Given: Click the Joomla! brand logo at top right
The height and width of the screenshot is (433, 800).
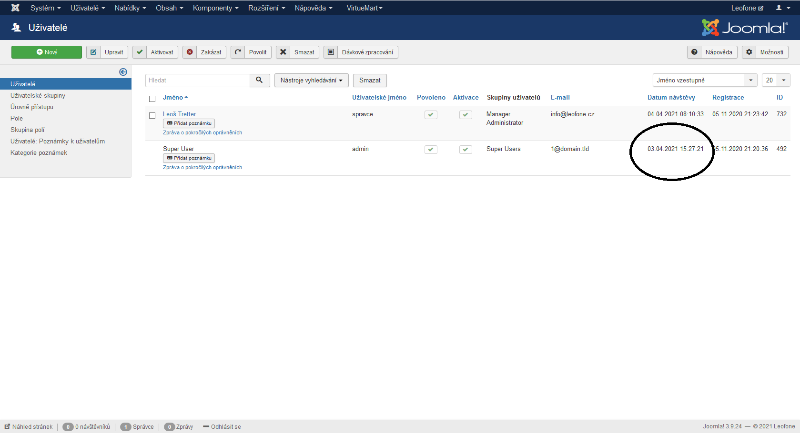Looking at the screenshot, I should coord(744,28).
